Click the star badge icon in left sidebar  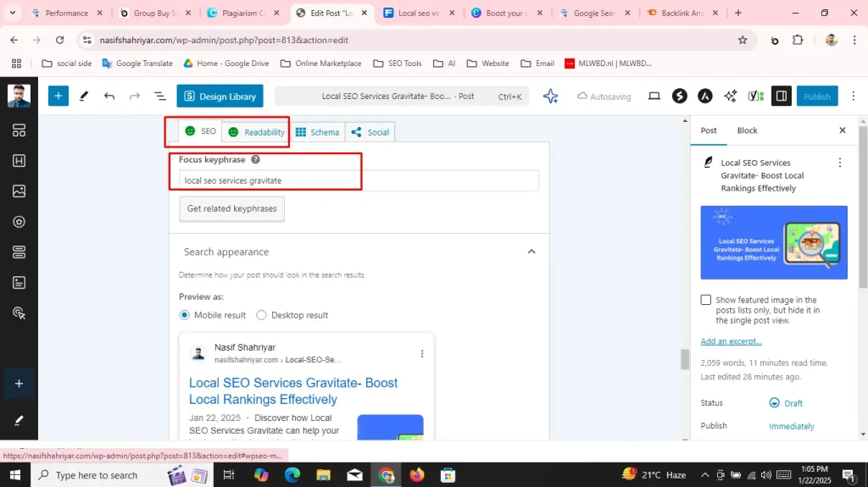[19, 222]
